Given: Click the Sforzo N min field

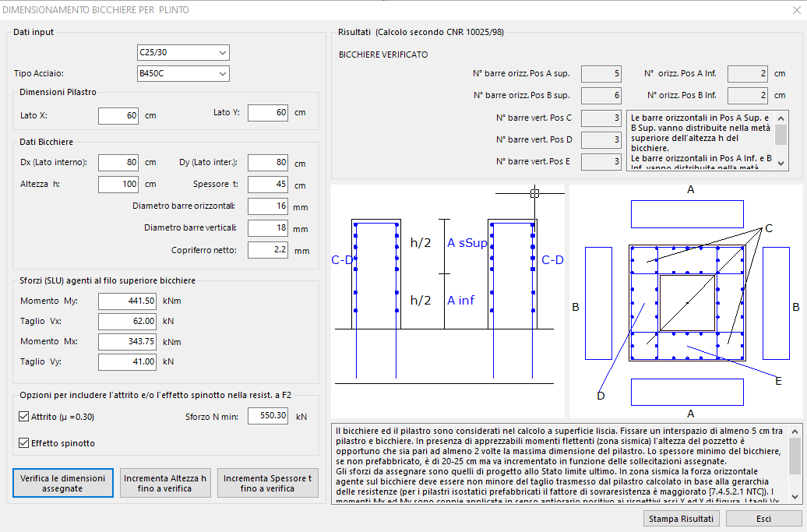Looking at the screenshot, I should click(x=268, y=416).
